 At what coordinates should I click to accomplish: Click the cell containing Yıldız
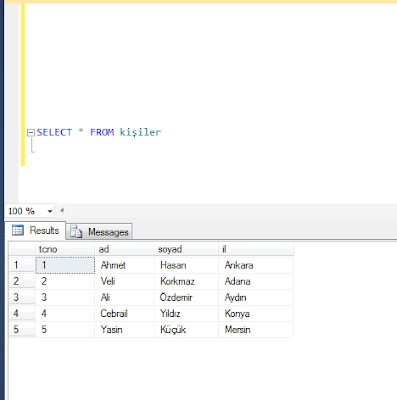tap(186, 313)
